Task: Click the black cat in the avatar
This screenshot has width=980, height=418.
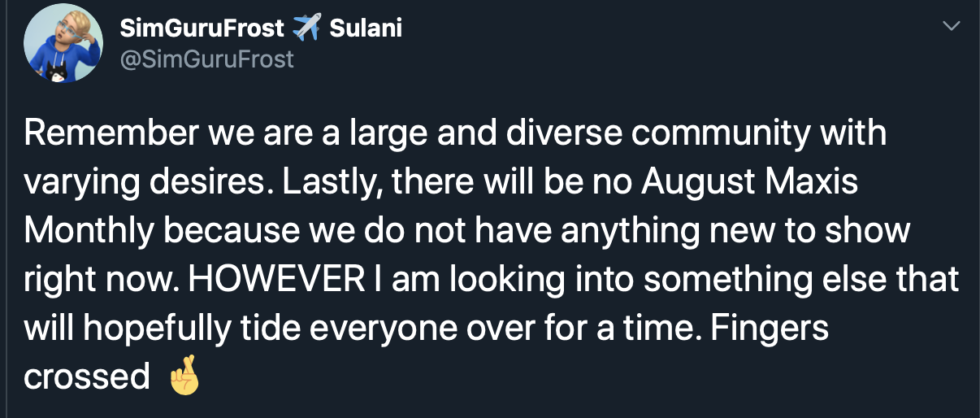Action: 58,74
